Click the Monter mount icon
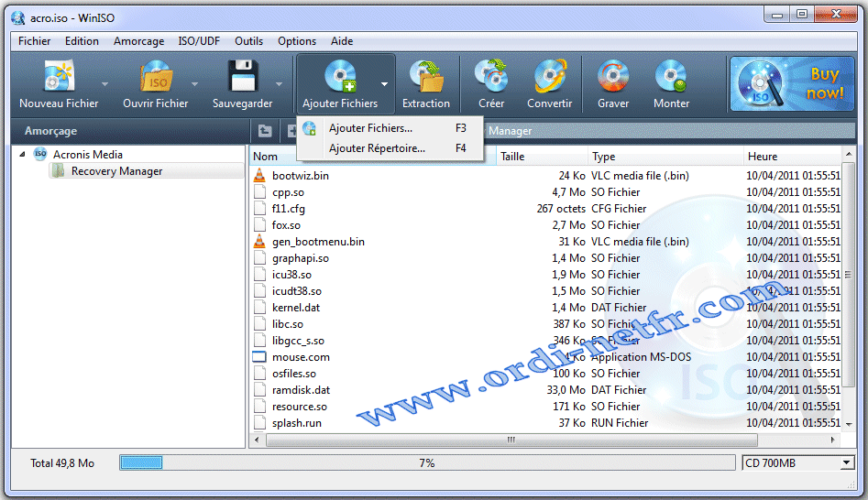 (x=671, y=76)
